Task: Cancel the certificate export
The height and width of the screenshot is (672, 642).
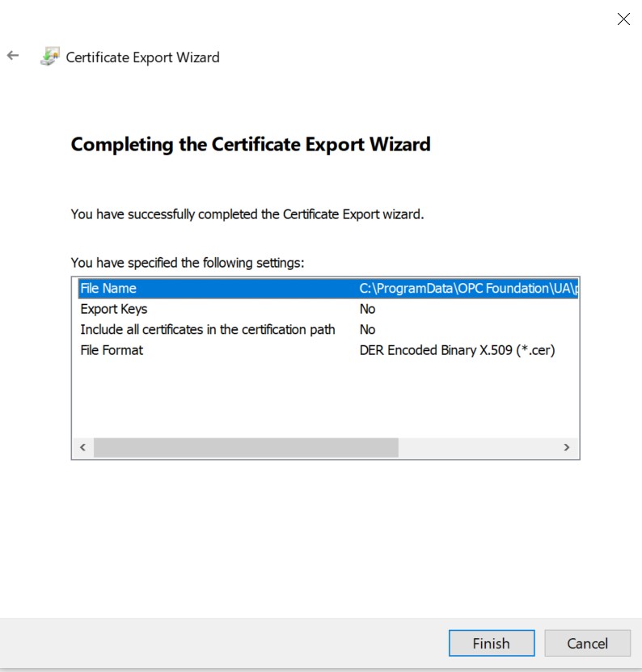Action: tap(587, 644)
